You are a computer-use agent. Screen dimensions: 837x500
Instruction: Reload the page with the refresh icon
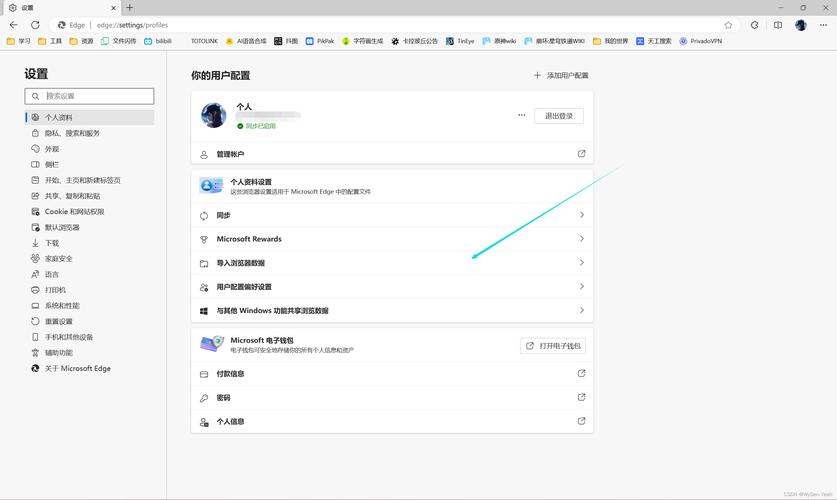coord(35,25)
